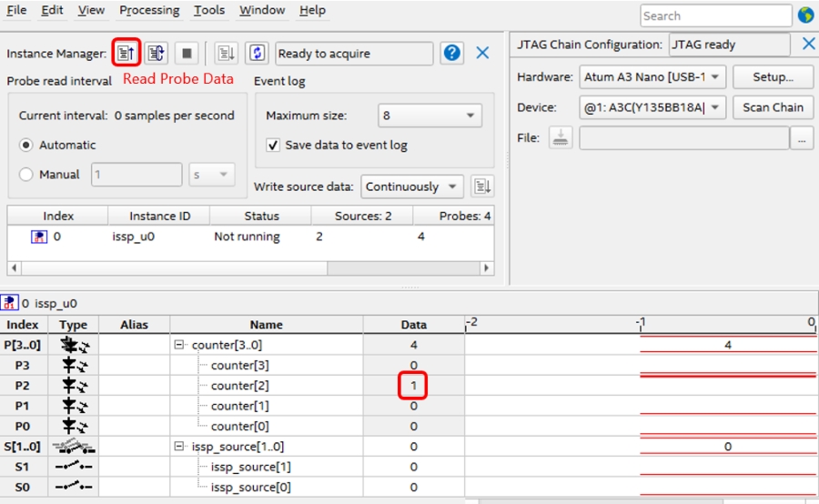819x504 pixels.
Task: Open the Hardware selection dropdown
Action: (x=652, y=77)
